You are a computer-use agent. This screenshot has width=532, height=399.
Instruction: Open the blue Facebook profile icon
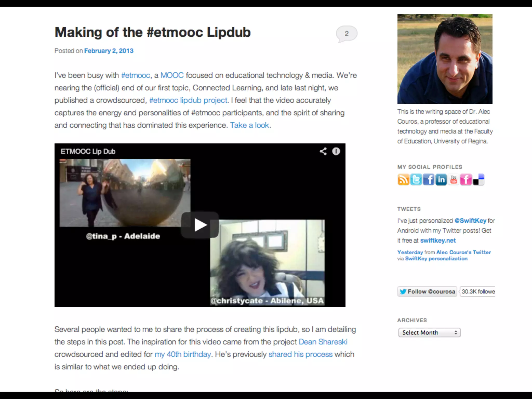[428, 179]
